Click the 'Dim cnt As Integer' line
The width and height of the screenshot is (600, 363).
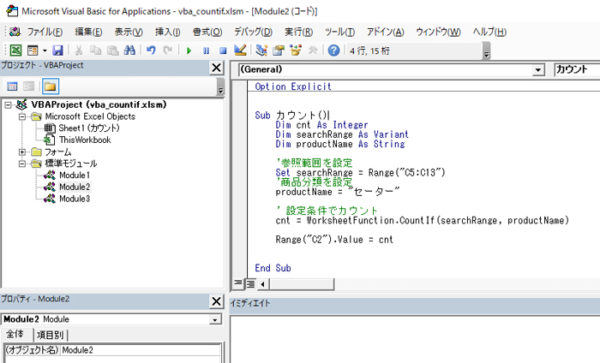[321, 125]
